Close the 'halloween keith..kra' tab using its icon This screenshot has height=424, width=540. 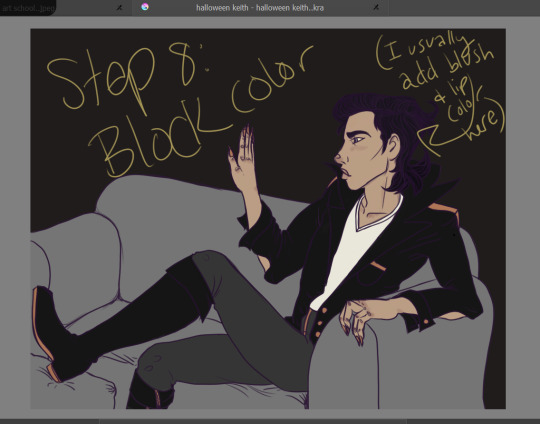point(376,7)
